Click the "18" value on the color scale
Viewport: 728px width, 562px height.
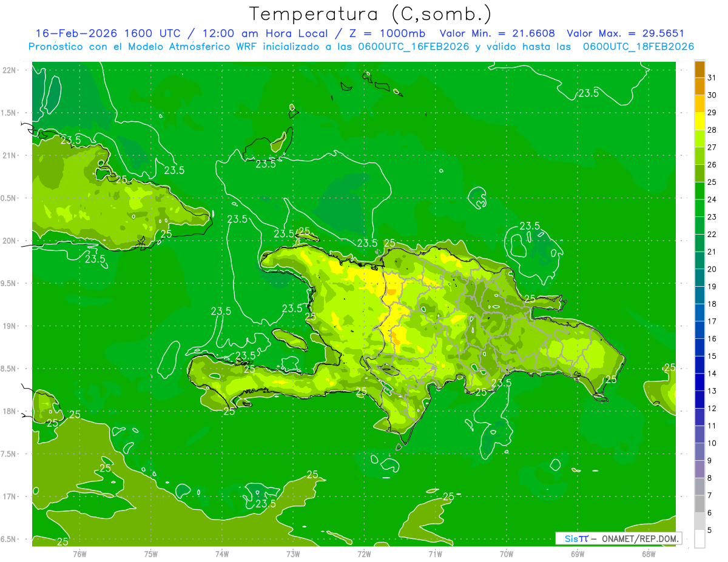point(712,304)
